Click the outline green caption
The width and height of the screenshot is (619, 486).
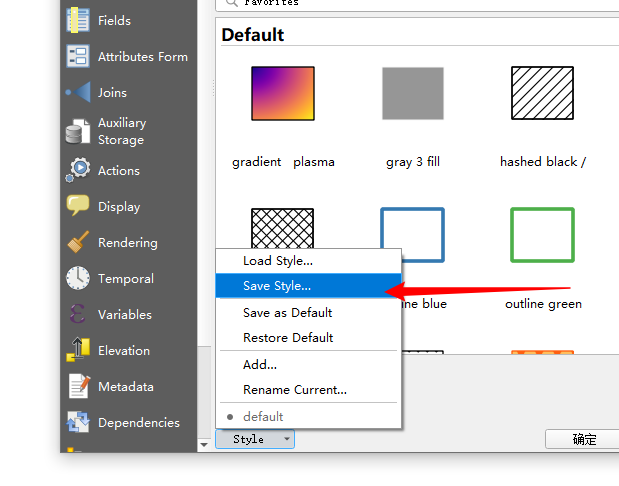(544, 304)
